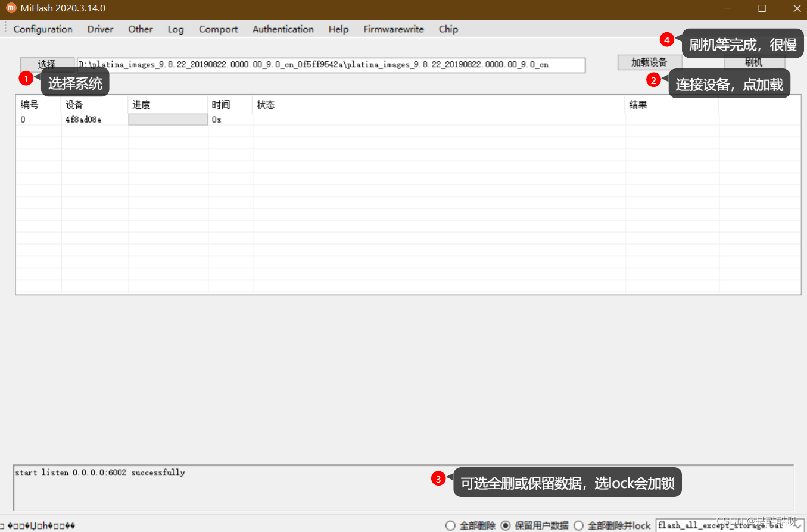Click the menu bar drag grip handle
Image resolution: width=807 pixels, height=532 pixels.
coord(5,29)
